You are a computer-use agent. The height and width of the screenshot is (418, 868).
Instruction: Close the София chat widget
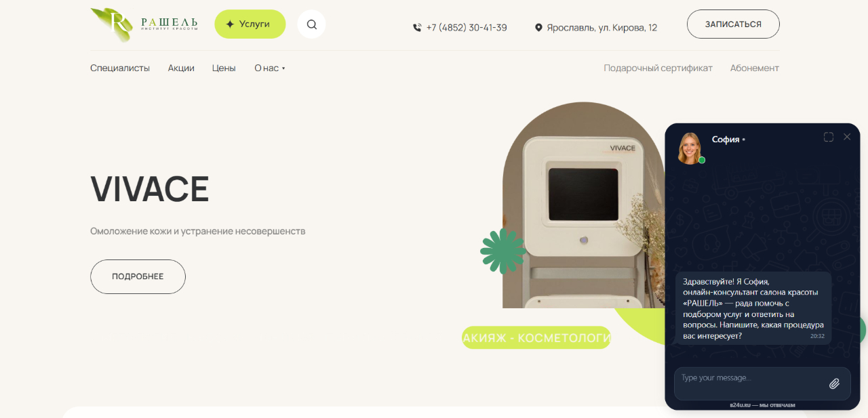[x=847, y=137]
